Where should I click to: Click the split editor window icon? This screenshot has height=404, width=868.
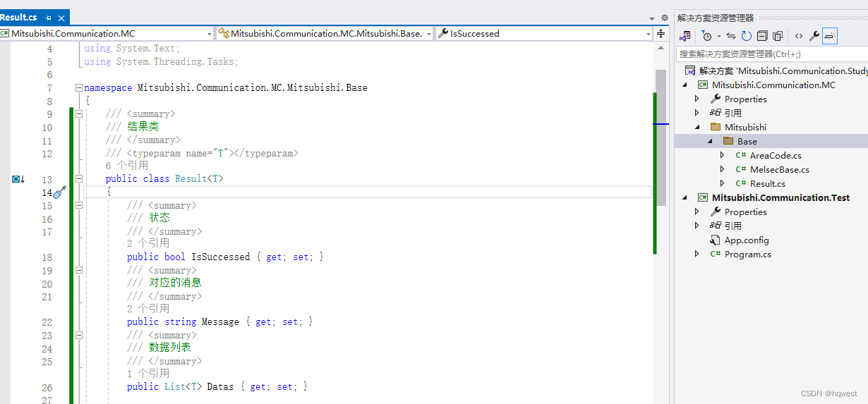point(661,33)
